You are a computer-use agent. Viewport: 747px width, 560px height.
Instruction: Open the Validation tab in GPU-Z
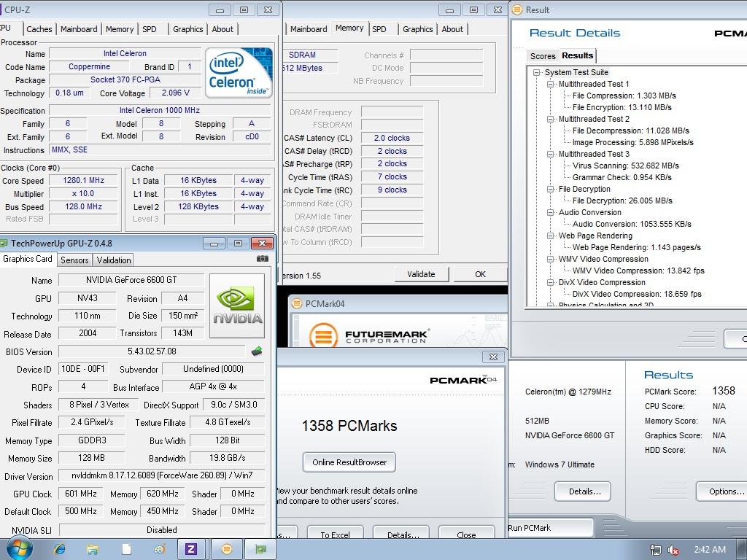pyautogui.click(x=113, y=260)
